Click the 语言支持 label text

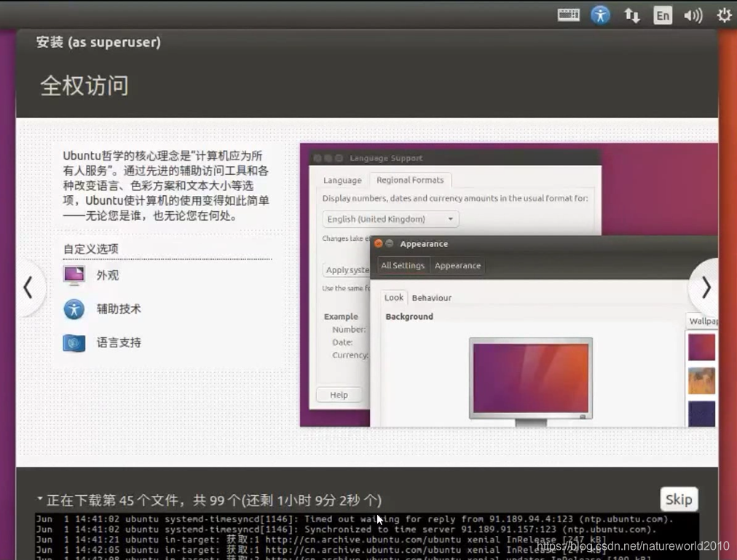119,343
